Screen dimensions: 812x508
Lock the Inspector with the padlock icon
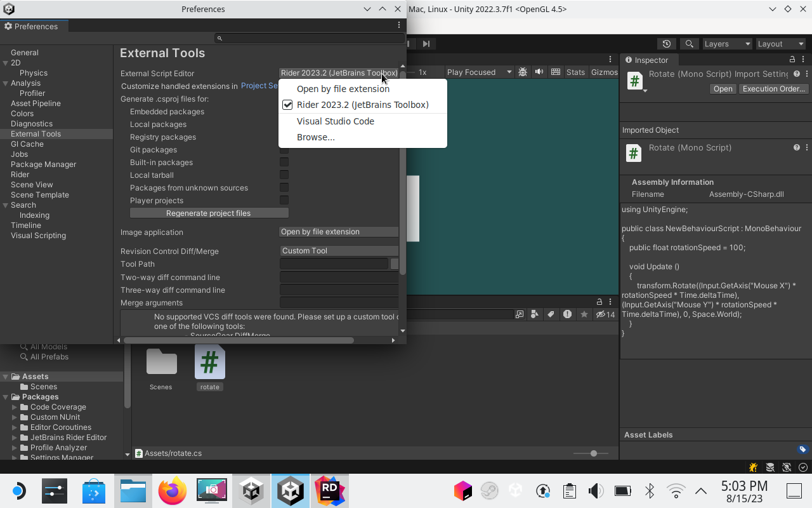click(792, 60)
